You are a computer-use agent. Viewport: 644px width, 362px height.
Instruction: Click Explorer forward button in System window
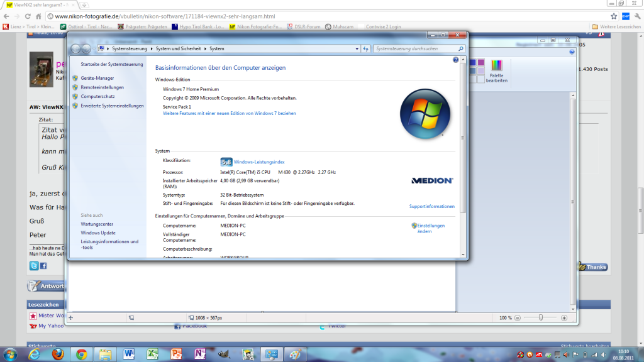pos(86,49)
